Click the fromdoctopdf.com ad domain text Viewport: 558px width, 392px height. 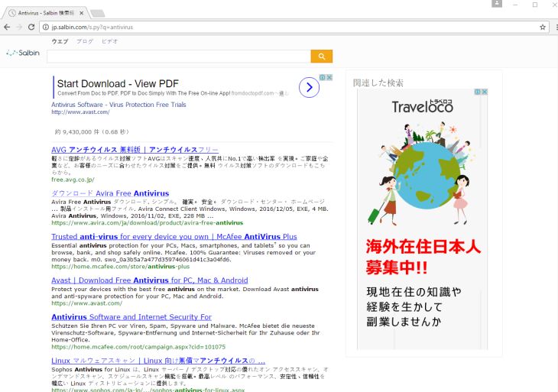(x=253, y=93)
